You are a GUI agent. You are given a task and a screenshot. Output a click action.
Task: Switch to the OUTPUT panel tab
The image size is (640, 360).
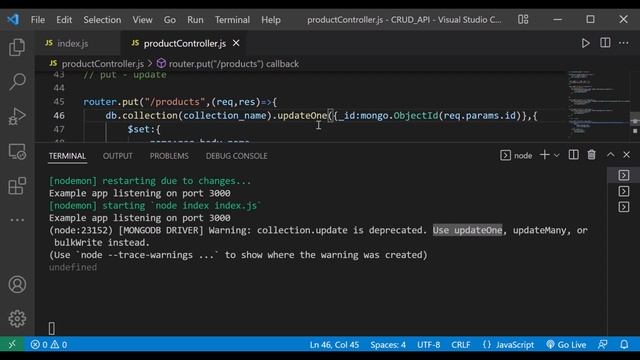click(x=118, y=156)
